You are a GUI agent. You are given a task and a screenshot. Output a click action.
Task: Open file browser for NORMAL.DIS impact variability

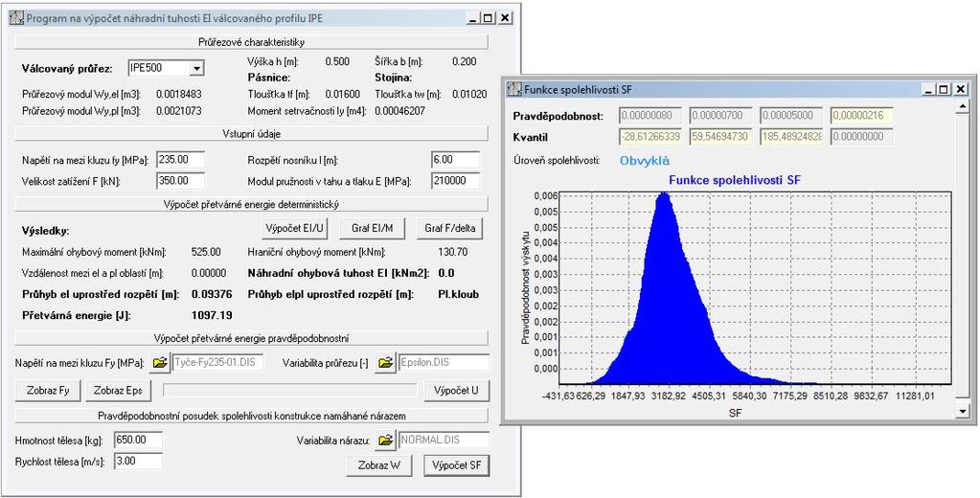[386, 440]
